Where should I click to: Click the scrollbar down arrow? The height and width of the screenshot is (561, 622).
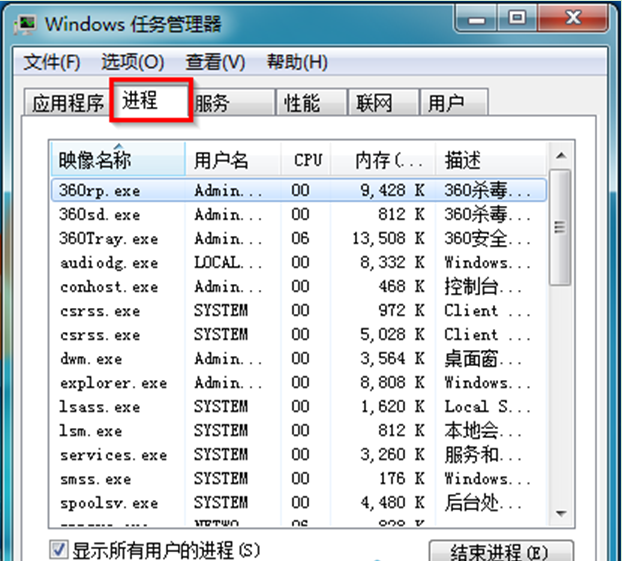pyautogui.click(x=561, y=514)
